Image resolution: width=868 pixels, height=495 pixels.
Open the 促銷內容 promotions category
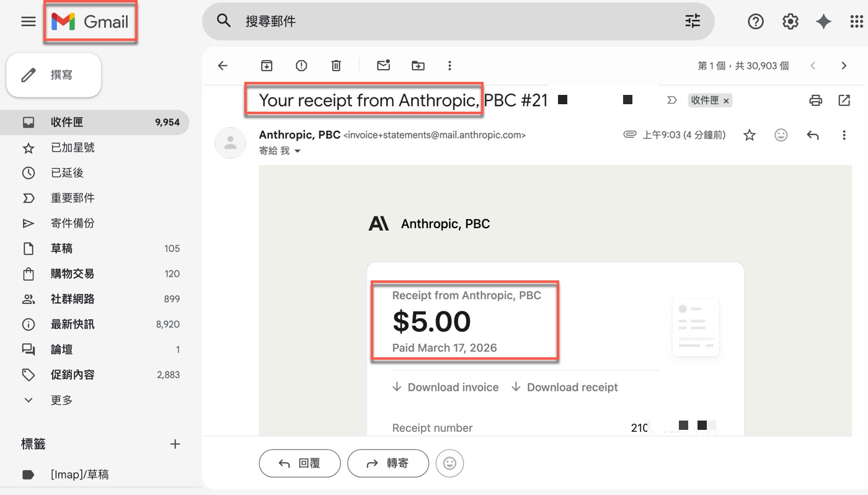(94, 375)
